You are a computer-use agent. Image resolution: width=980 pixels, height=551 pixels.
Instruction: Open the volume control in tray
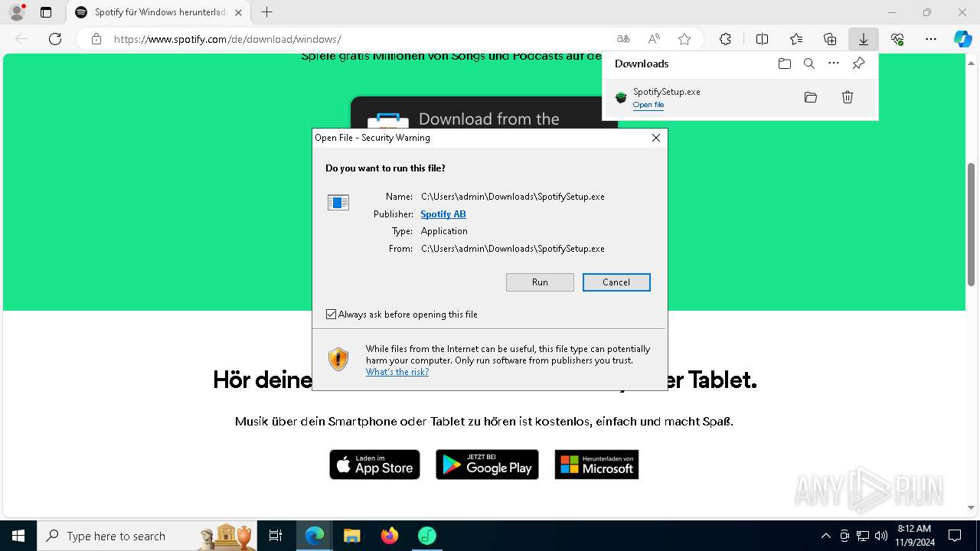881,536
